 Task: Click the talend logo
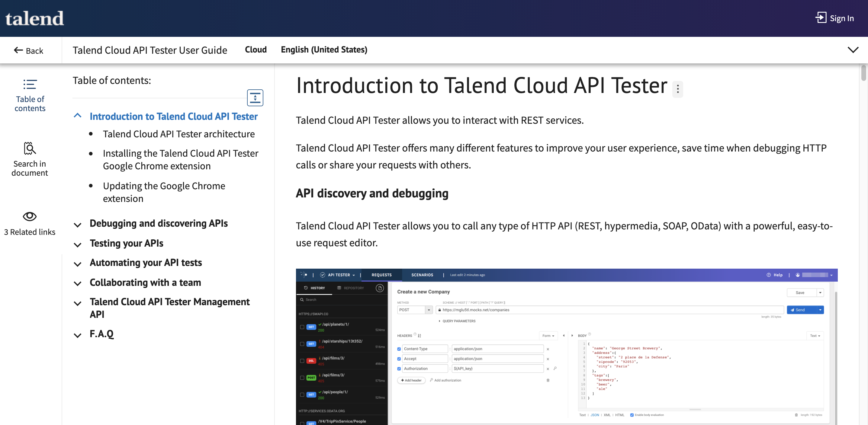pyautogui.click(x=34, y=18)
